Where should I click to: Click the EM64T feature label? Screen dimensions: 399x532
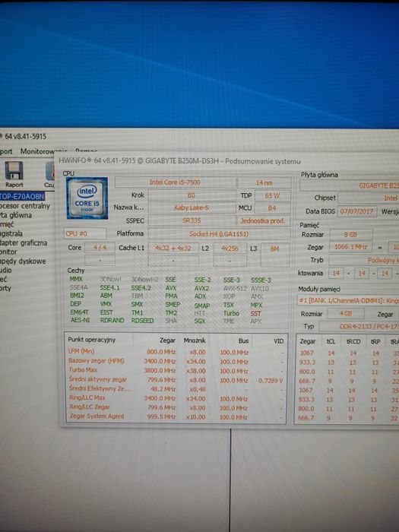tap(79, 312)
